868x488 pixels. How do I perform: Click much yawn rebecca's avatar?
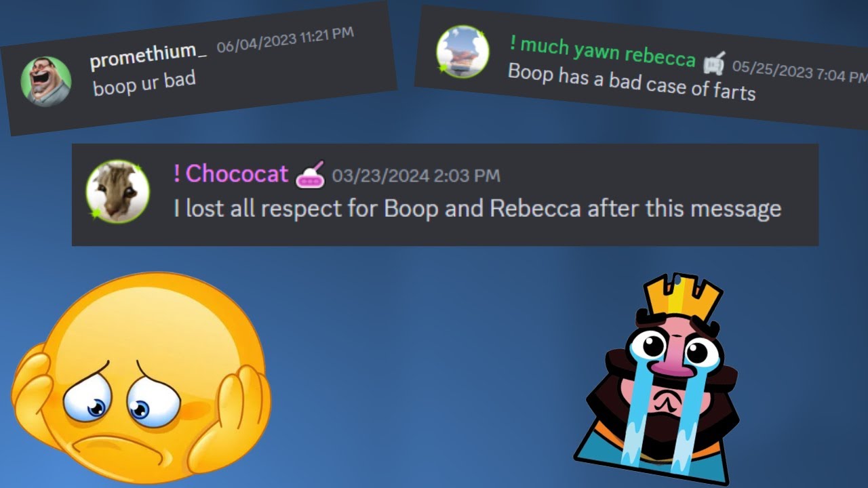[x=462, y=52]
